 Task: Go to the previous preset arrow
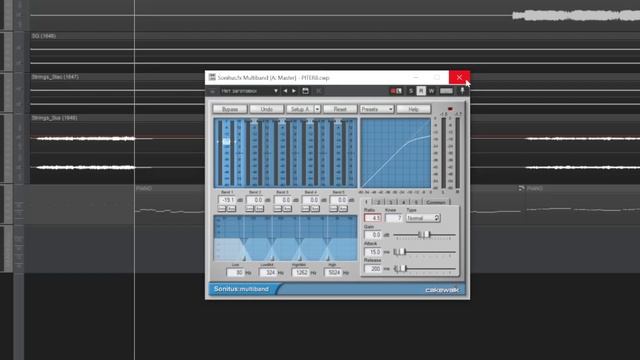click(x=285, y=91)
